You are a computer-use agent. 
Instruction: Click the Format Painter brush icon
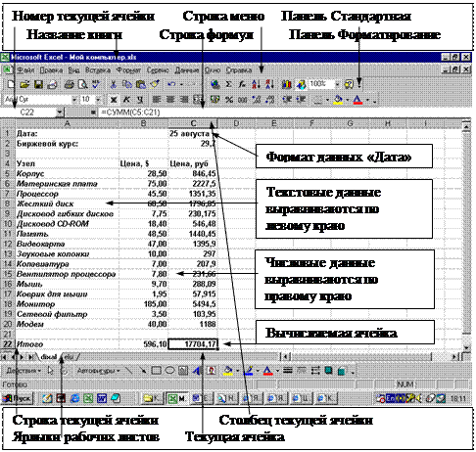tap(155, 84)
